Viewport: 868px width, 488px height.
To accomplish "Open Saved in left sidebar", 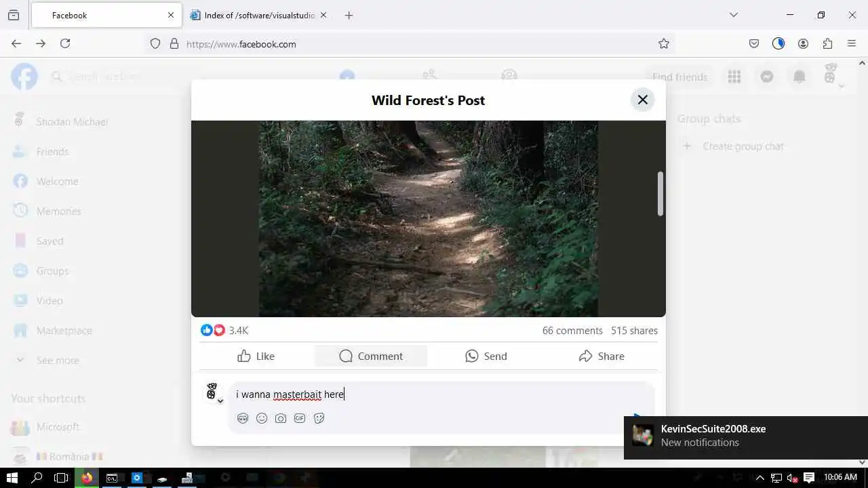I will click(50, 241).
